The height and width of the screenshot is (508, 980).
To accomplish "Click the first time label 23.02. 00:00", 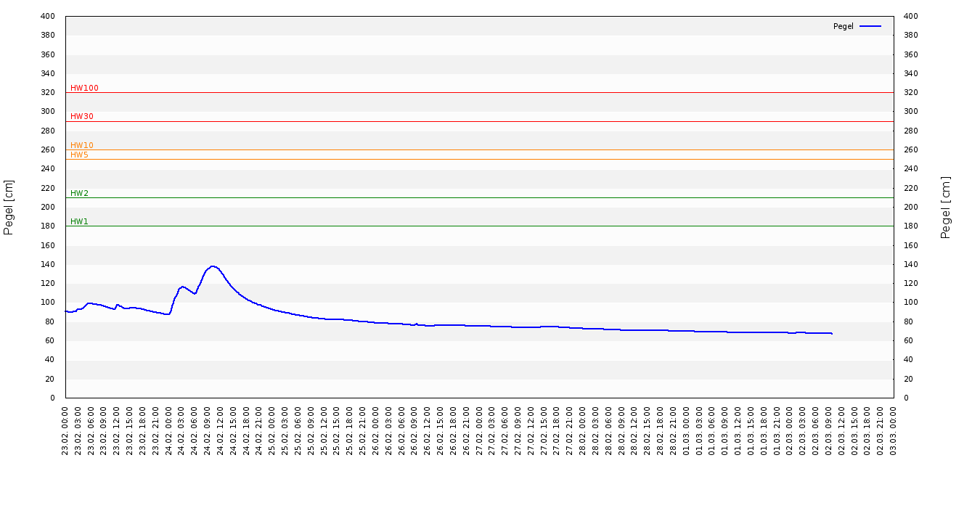I will [66, 430].
